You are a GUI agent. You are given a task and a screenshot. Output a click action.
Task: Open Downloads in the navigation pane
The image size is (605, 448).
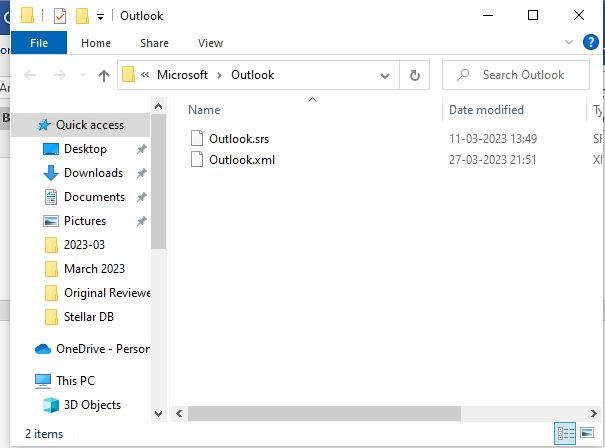click(93, 173)
